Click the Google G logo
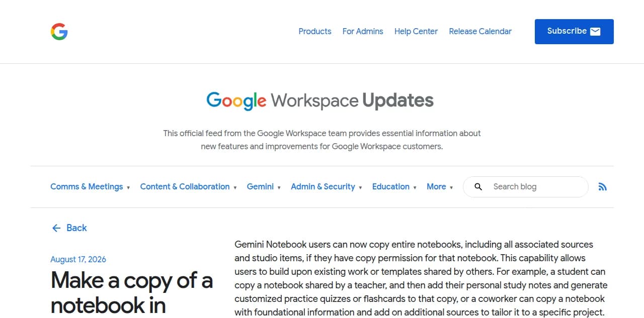Screen dimensions: 644x318 click(59, 32)
